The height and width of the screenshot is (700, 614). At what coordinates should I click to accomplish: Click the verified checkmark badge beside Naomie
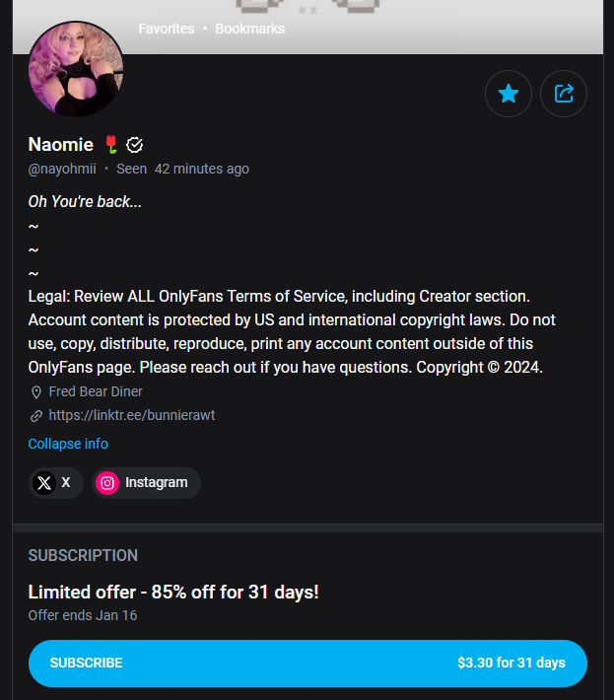(136, 145)
